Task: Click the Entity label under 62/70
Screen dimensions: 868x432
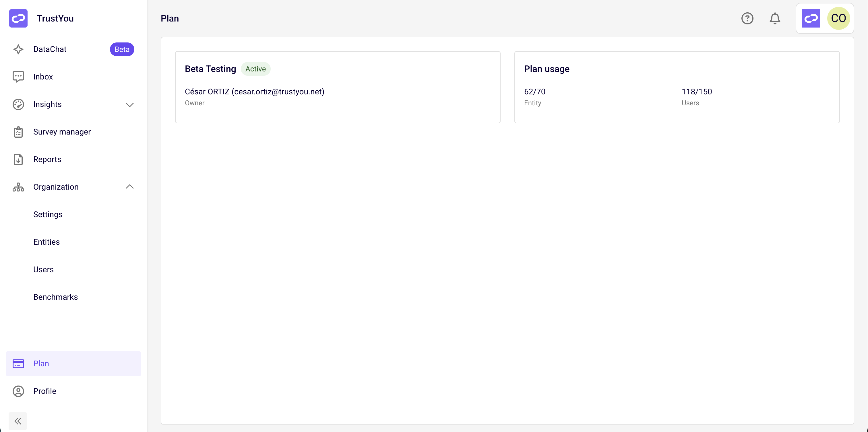Action: point(532,103)
